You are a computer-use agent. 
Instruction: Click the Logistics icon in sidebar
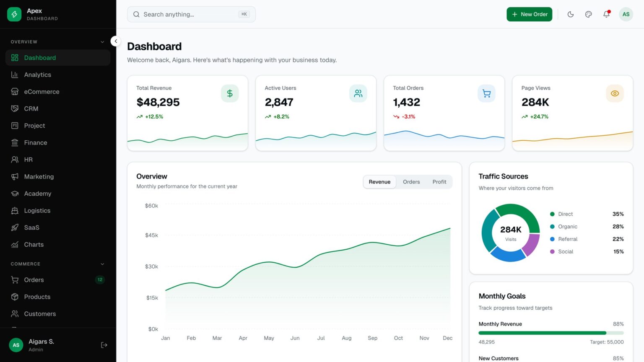pyautogui.click(x=15, y=211)
